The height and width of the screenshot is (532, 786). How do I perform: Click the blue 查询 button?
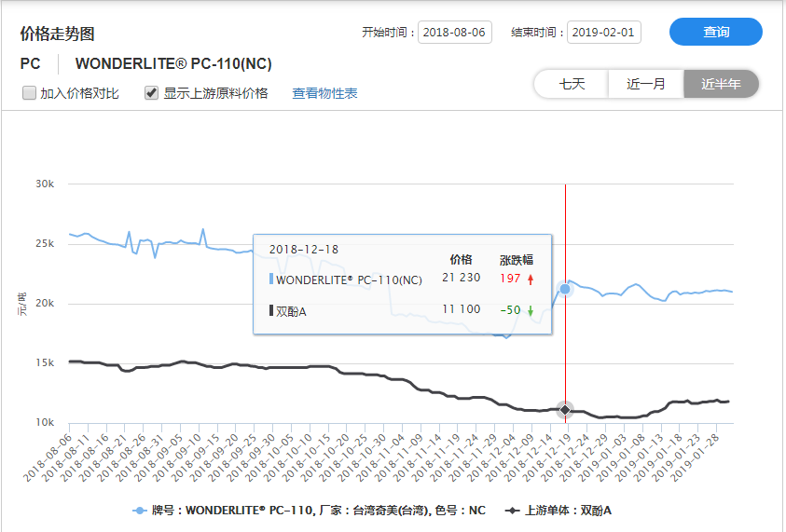(x=715, y=32)
